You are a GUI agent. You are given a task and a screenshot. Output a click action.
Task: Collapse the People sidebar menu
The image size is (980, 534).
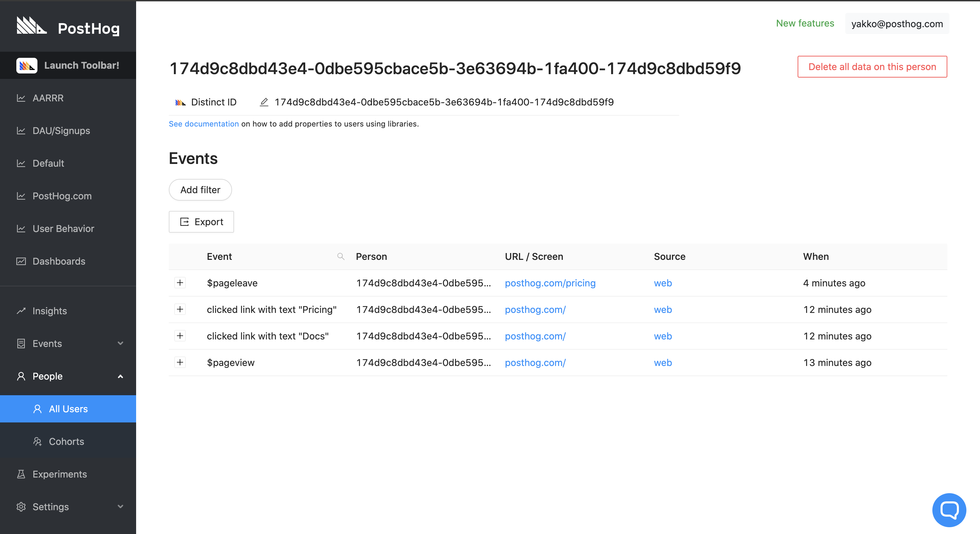120,376
